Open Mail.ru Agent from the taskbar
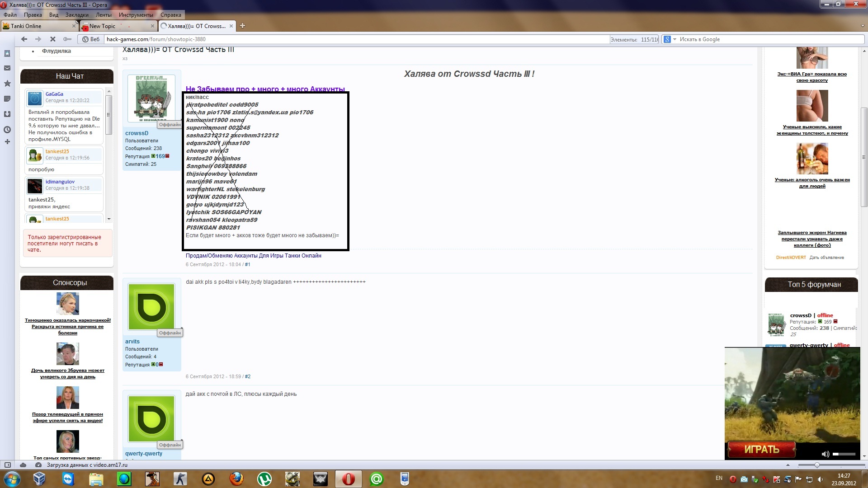Viewport: 868px width, 488px height. pos(376,479)
